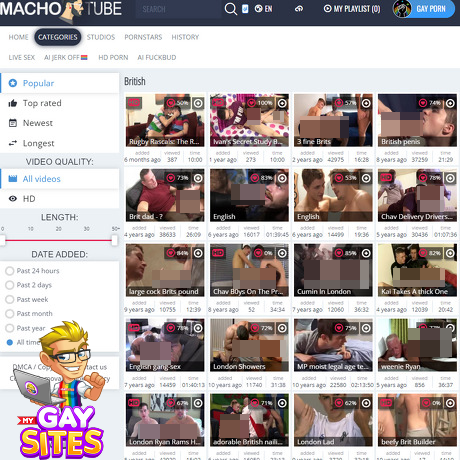
Task: Click the AI Jerk Off link
Action: tap(66, 57)
